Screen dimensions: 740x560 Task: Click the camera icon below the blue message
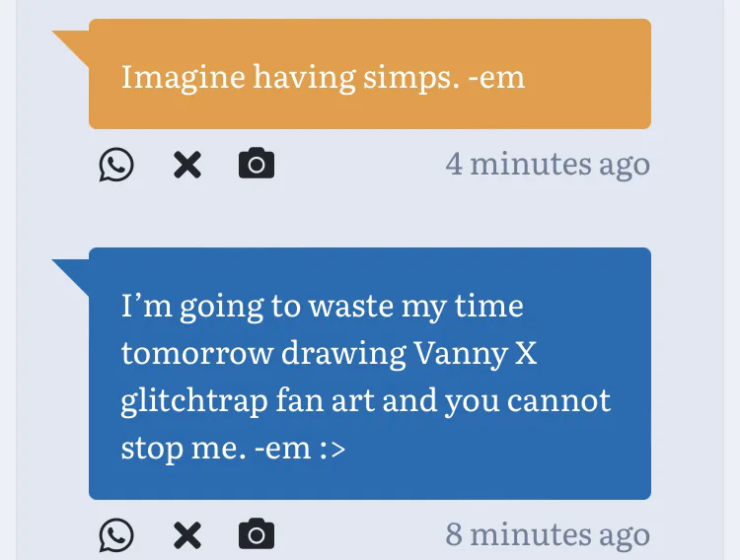(x=257, y=534)
